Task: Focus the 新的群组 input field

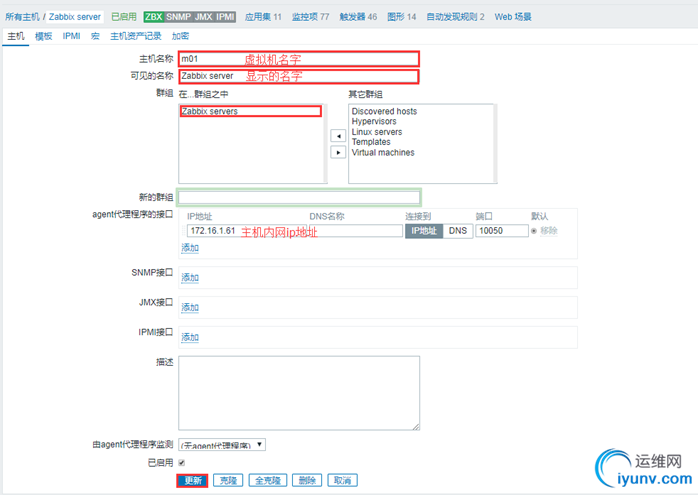Action: point(299,197)
